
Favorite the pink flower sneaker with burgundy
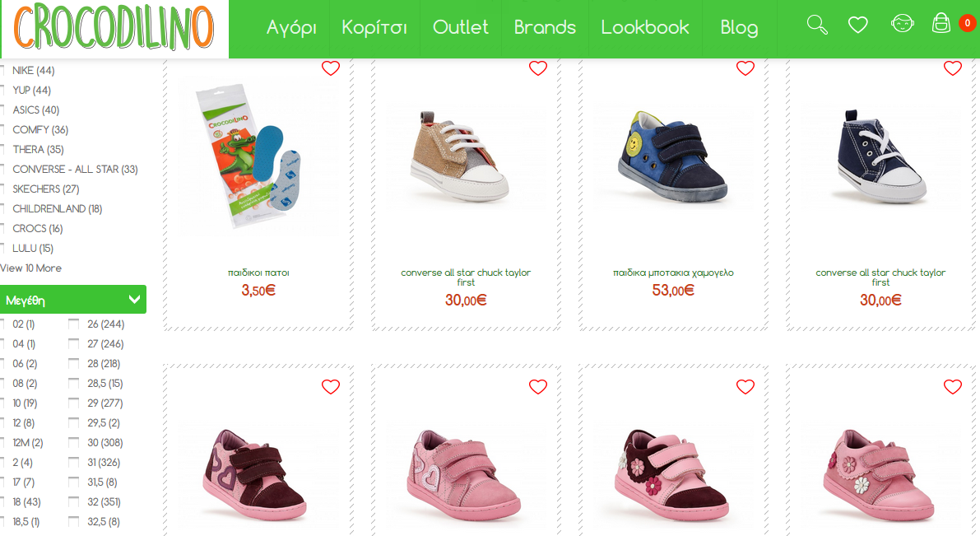(745, 387)
